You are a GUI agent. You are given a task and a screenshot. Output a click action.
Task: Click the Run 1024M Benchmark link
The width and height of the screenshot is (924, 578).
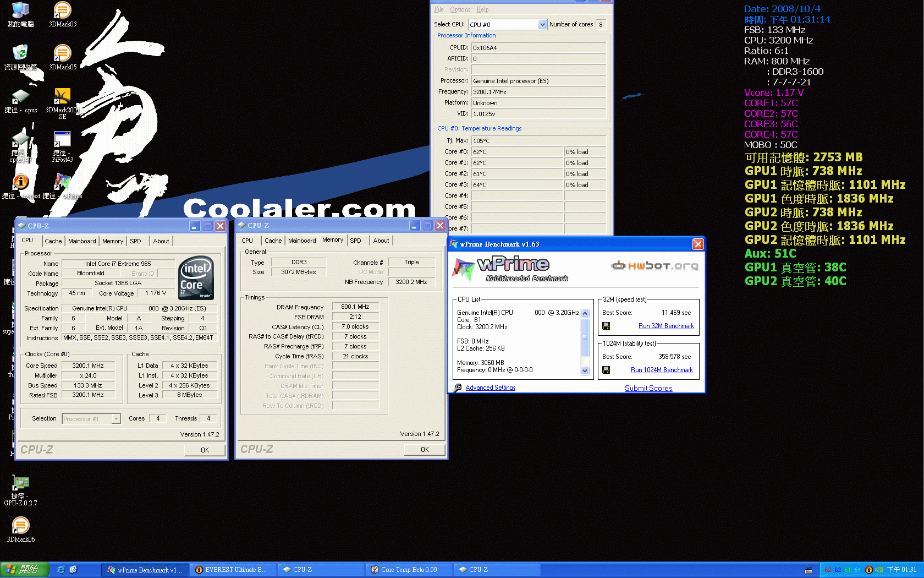(x=662, y=370)
